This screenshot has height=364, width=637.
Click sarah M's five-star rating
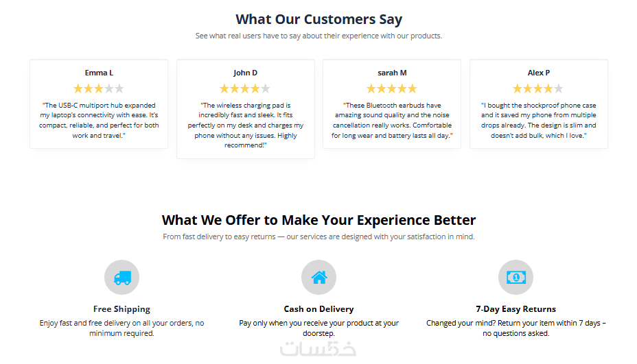coord(391,88)
